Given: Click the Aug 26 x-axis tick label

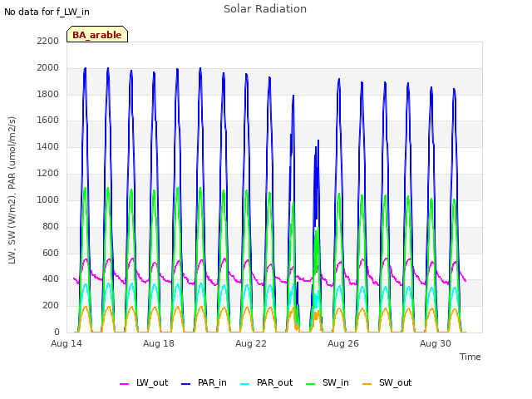Looking at the screenshot, I should 343,343.
